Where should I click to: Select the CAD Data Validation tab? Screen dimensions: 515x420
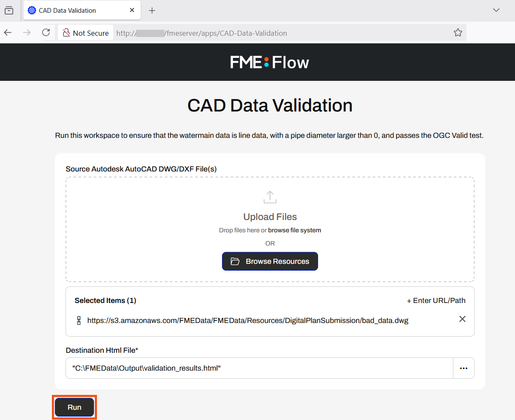click(68, 10)
